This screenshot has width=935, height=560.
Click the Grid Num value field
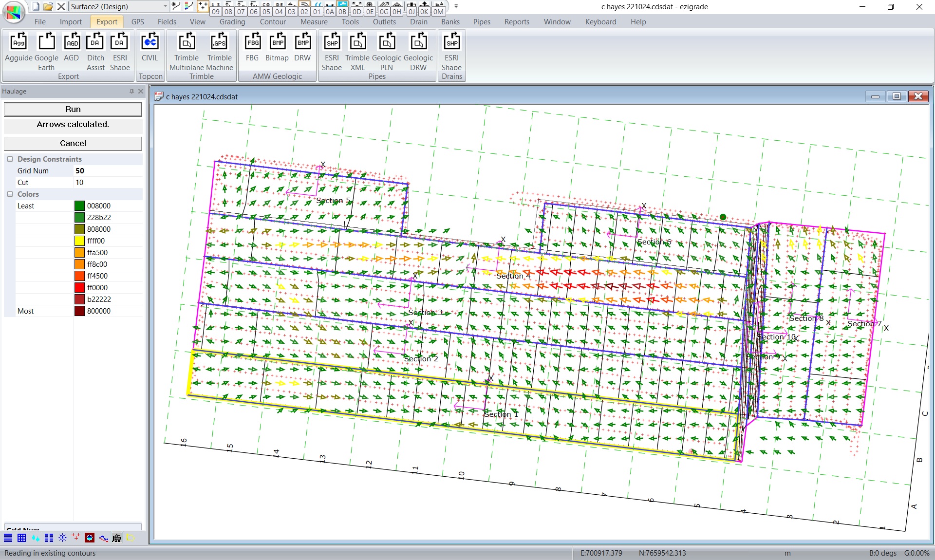[108, 171]
